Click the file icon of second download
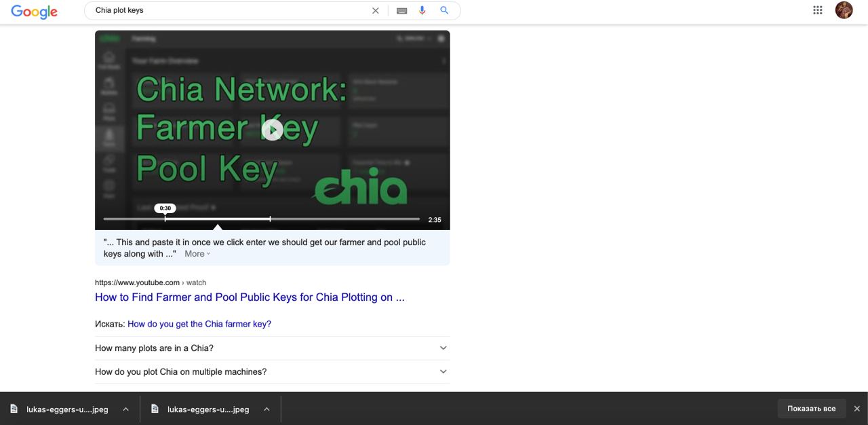The height and width of the screenshot is (425, 868). point(155,409)
